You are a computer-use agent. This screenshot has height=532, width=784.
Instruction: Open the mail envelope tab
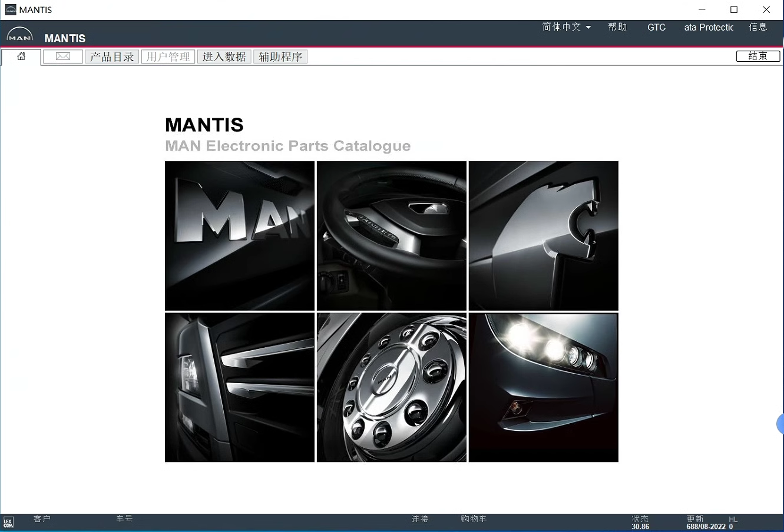tap(63, 56)
